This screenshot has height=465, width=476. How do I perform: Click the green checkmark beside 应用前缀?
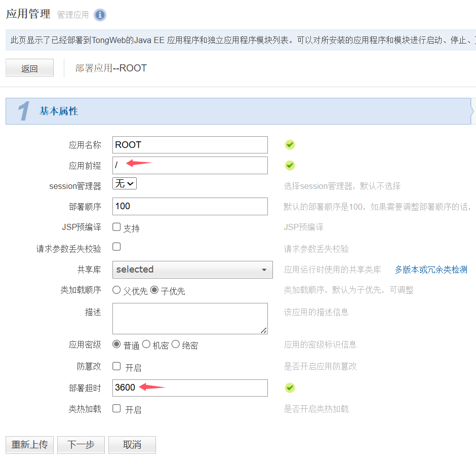pos(290,165)
